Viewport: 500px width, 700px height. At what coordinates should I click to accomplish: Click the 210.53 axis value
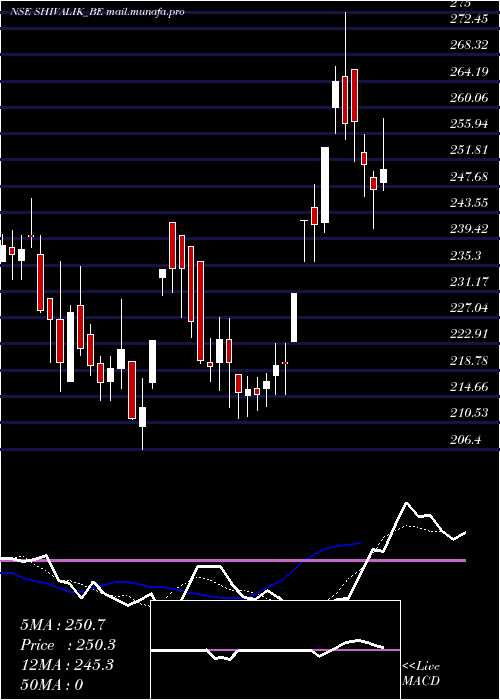click(x=469, y=413)
